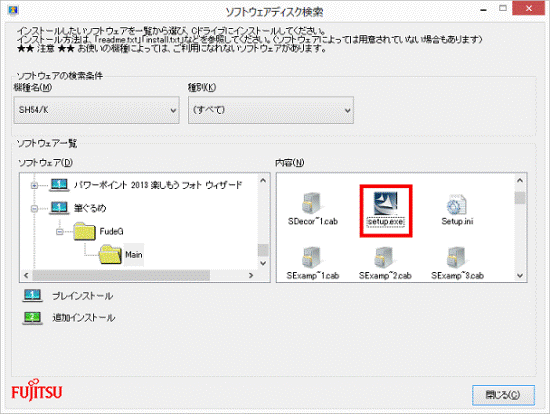The image size is (550, 414).
Task: Click the software tree horizontal scrollbar thumb
Action: (x=121, y=275)
